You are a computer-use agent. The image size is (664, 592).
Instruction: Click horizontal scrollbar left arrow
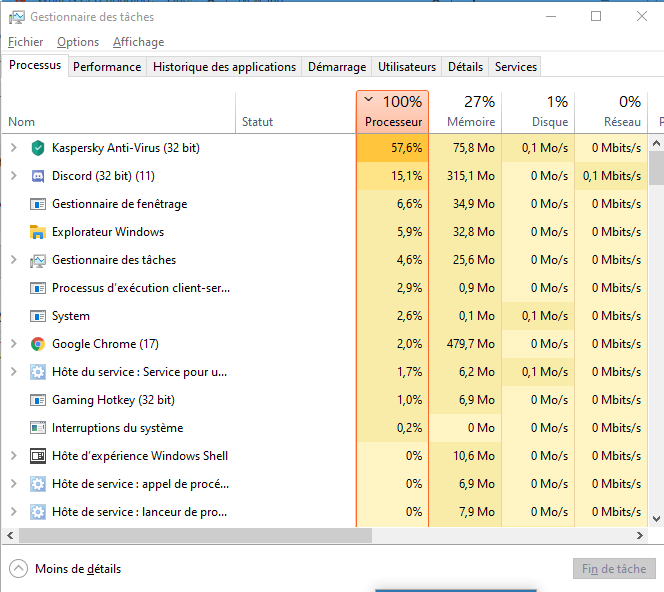(10, 536)
